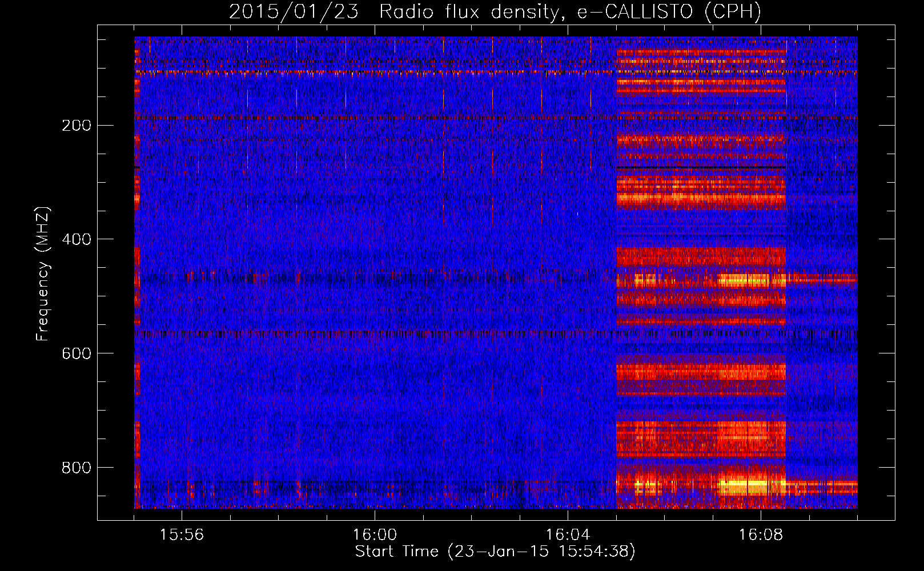
Task: Click the 'e-CALLISTO (CPH)' title text
Action: (669, 12)
